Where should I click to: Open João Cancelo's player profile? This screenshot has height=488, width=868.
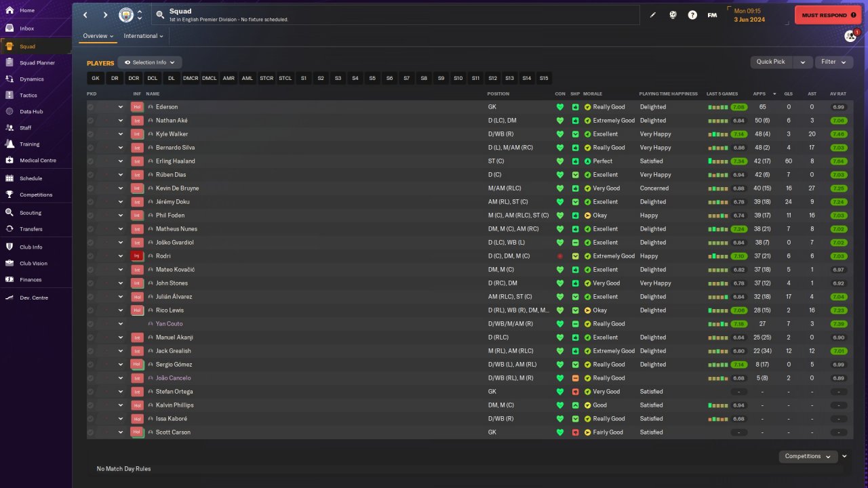tap(173, 378)
